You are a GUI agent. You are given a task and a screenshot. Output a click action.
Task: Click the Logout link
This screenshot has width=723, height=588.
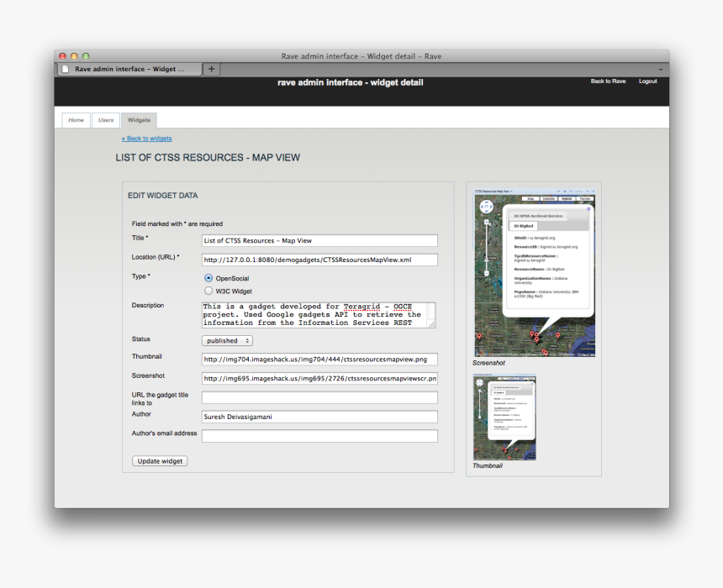coord(647,81)
